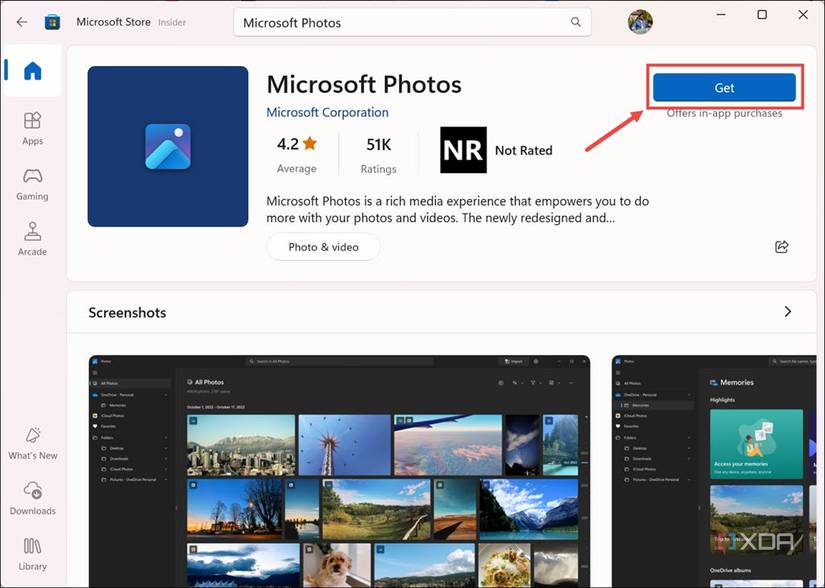Close the Microsoft Store window
Image resolution: width=825 pixels, height=588 pixels.
pos(803,15)
